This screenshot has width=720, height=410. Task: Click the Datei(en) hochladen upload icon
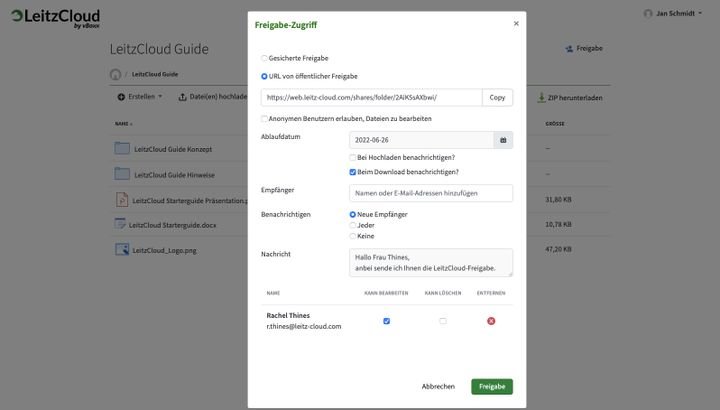pyautogui.click(x=182, y=97)
